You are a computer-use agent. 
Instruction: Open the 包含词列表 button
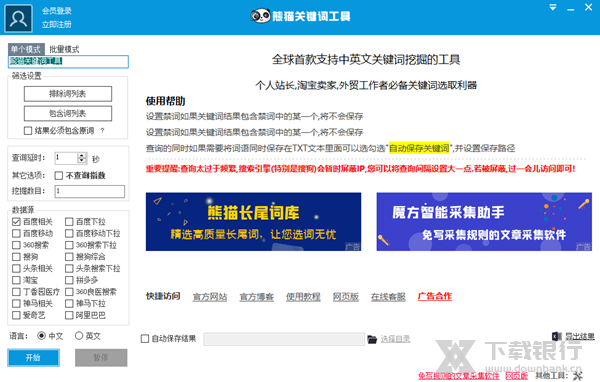tap(68, 113)
